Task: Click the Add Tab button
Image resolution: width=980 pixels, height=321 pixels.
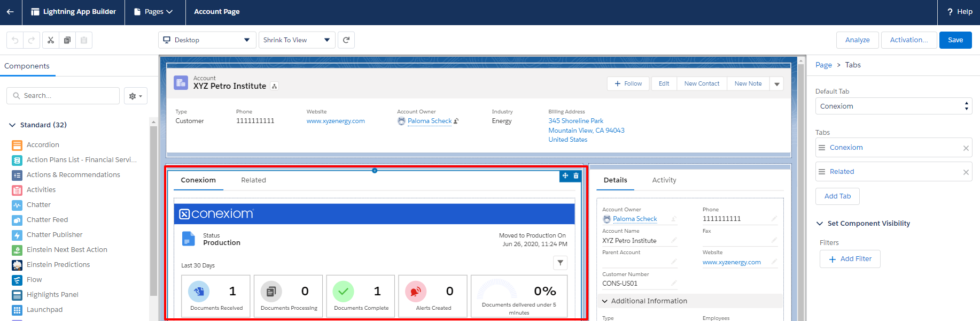Action: pyautogui.click(x=837, y=196)
